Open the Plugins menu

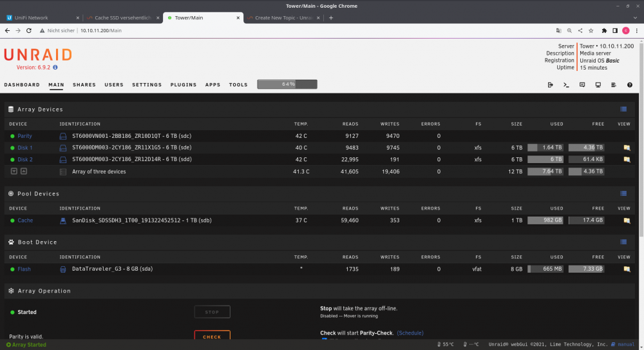[183, 84]
